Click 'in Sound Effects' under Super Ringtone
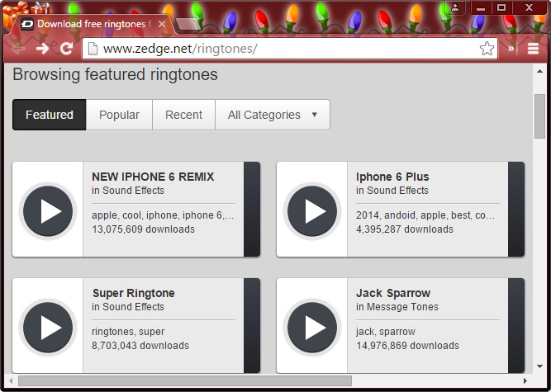551x392 pixels. point(128,307)
